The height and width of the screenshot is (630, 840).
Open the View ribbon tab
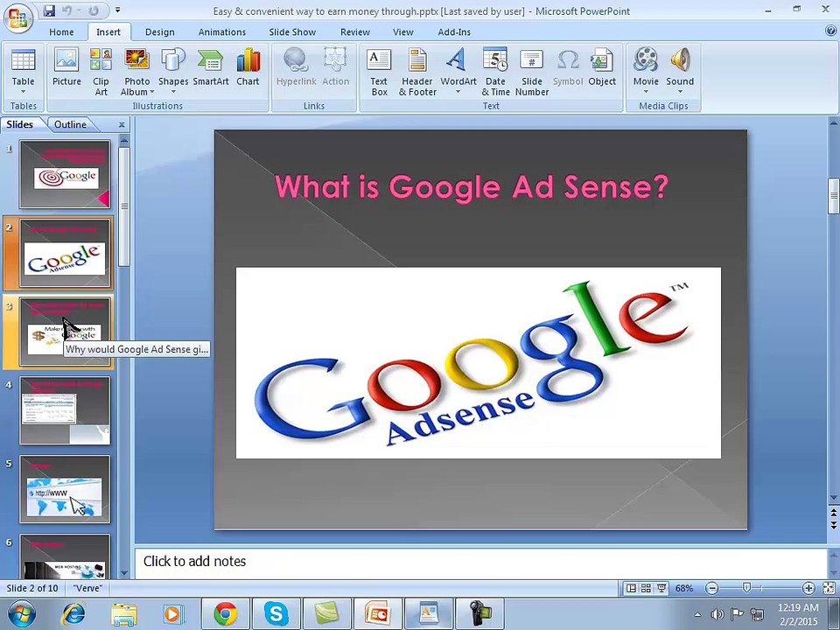[x=402, y=32]
